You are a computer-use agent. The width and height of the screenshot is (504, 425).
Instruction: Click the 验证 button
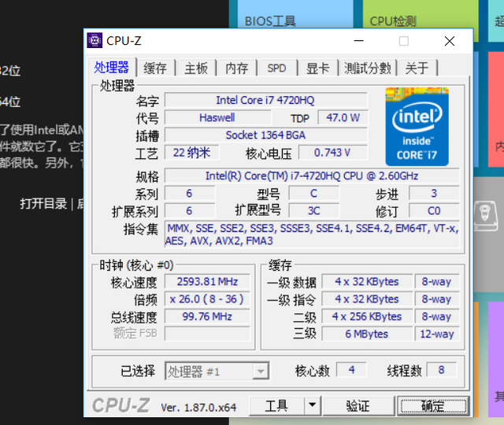[x=358, y=405]
